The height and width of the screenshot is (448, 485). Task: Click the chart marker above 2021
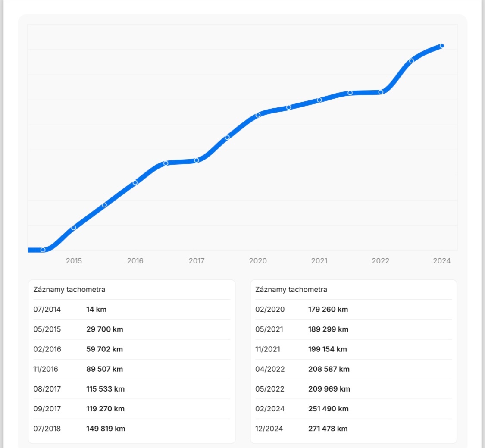[x=319, y=100]
